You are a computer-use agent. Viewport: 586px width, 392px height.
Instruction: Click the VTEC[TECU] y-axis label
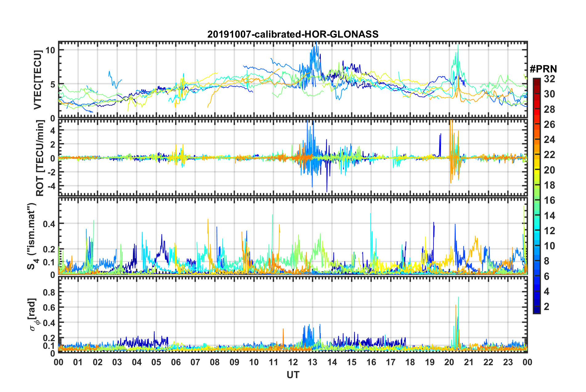tap(38, 80)
